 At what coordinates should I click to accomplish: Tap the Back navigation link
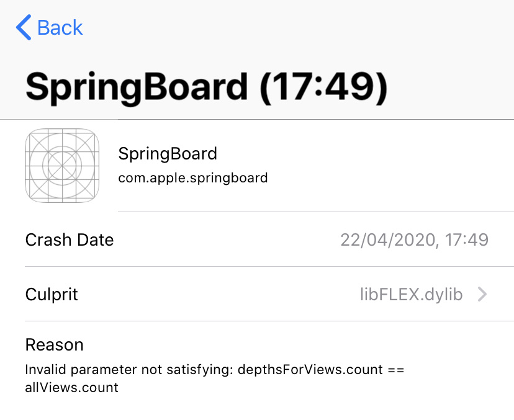pyautogui.click(x=60, y=28)
